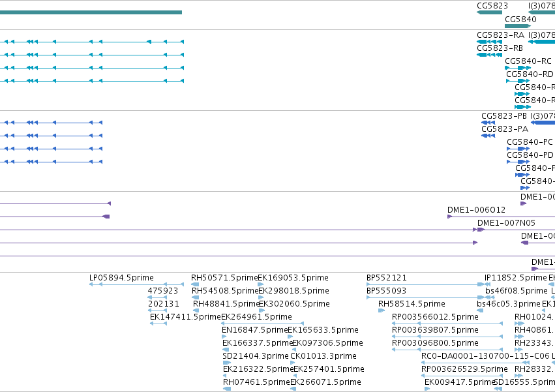Select protein CG5840-PC

tap(530, 142)
